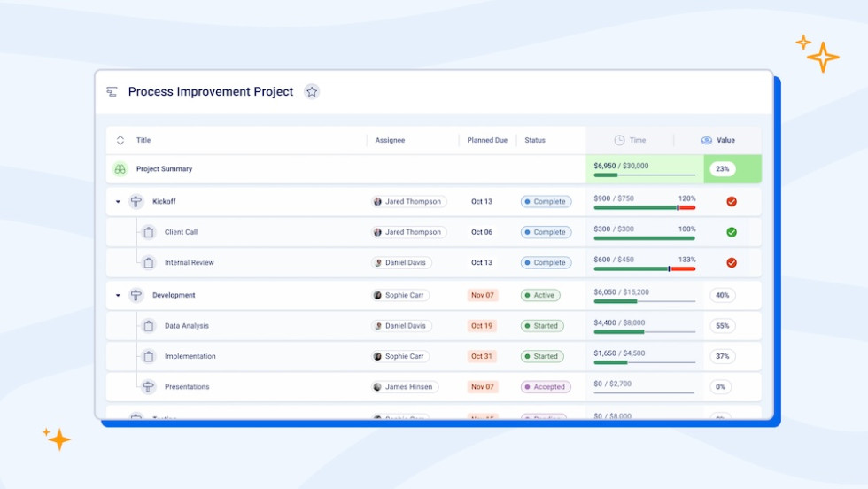
Task: Click the project hierarchy icon left of title
Action: click(112, 91)
